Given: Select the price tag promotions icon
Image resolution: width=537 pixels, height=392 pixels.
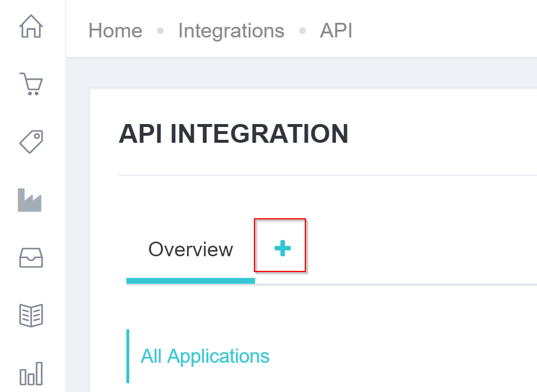Looking at the screenshot, I should (x=31, y=141).
